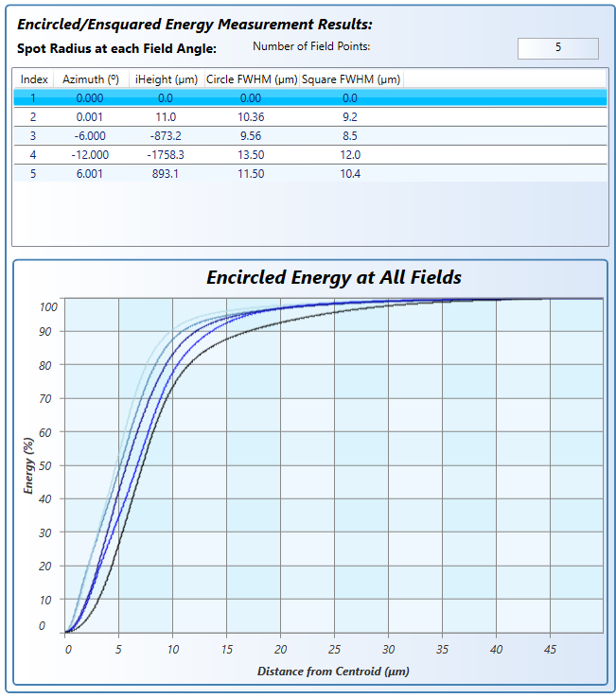Click the Square FWHM value 9.2
This screenshot has height=698, width=616.
[x=350, y=116]
